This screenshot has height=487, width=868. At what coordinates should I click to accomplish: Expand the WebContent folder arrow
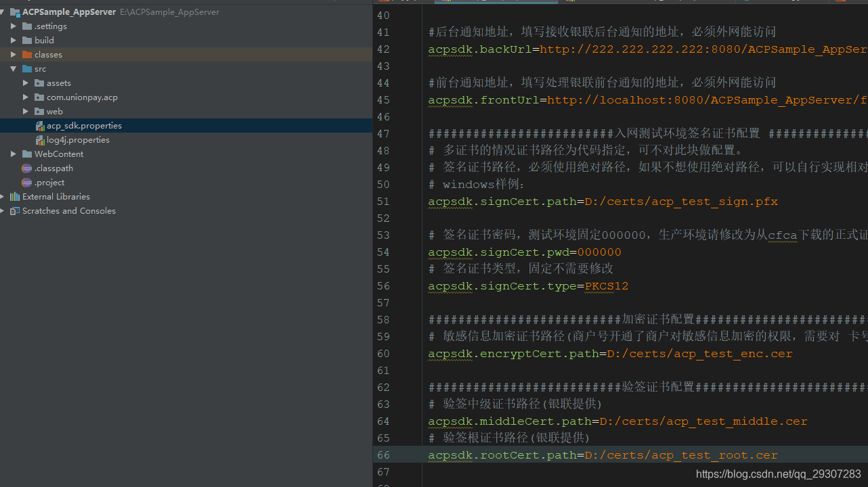click(x=14, y=154)
